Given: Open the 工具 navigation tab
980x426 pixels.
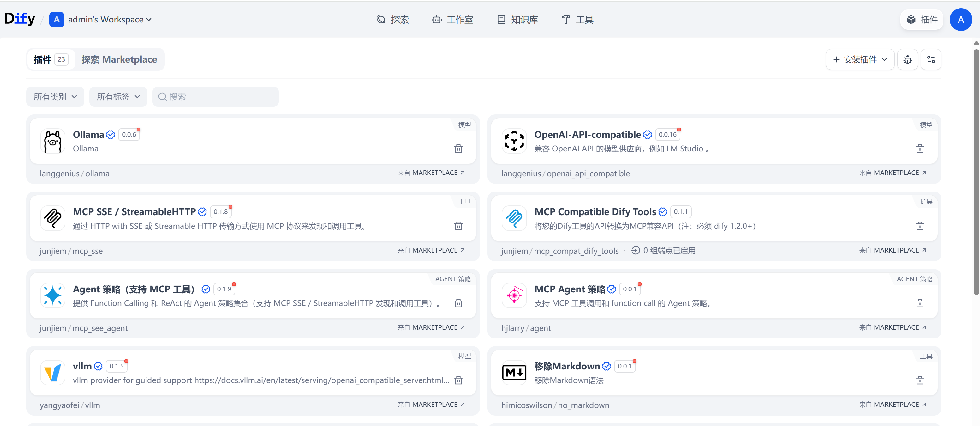Looking at the screenshot, I should click(577, 20).
